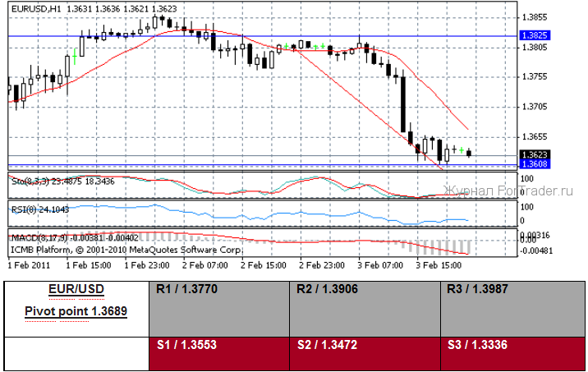Click the 1.3655 price axis value
This screenshot has height=372, width=588.
(x=535, y=137)
